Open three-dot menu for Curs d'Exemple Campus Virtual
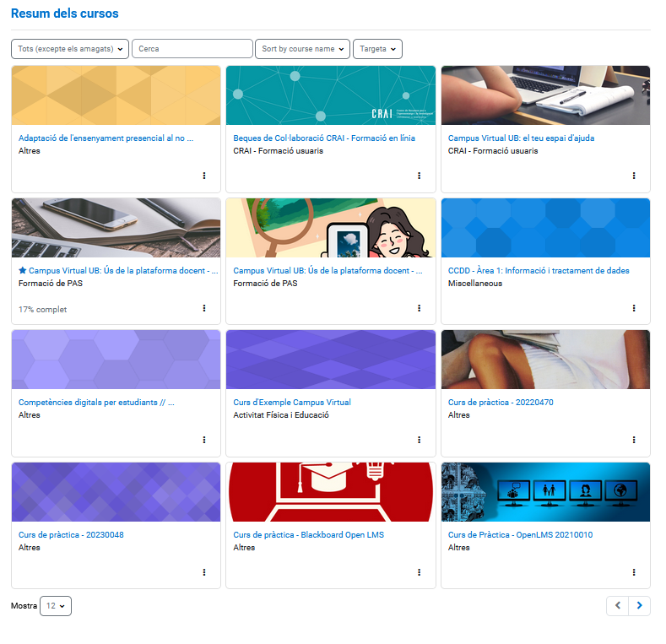 coord(419,440)
